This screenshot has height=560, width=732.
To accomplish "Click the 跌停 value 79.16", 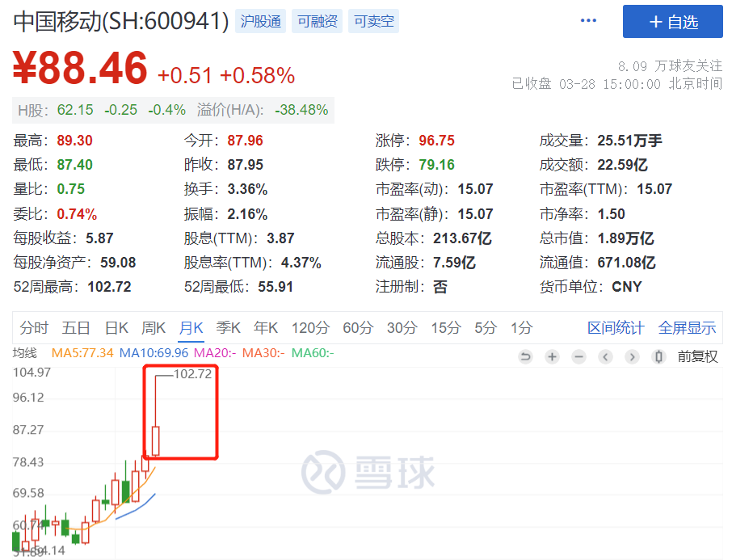I will (436, 165).
